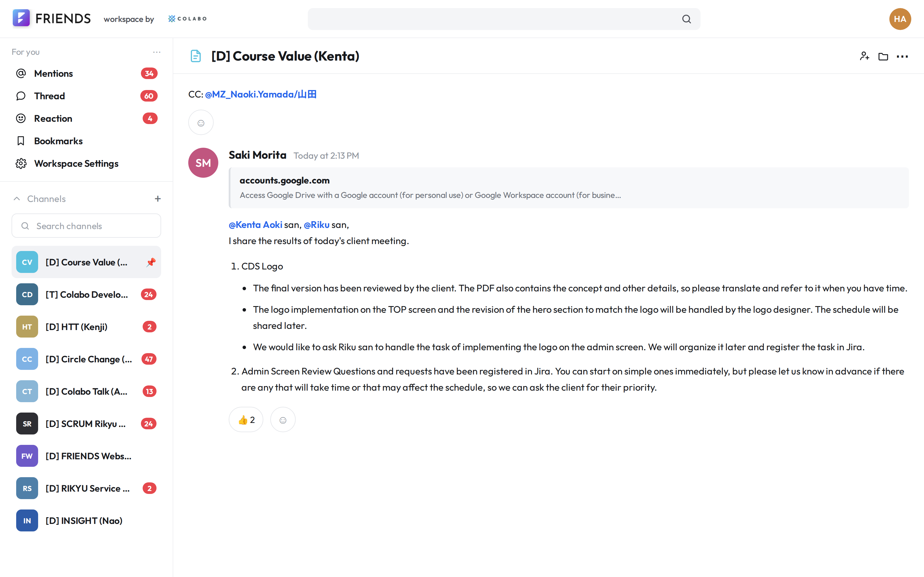
Task: Click the pin icon on Course Value channel
Action: [x=151, y=262]
